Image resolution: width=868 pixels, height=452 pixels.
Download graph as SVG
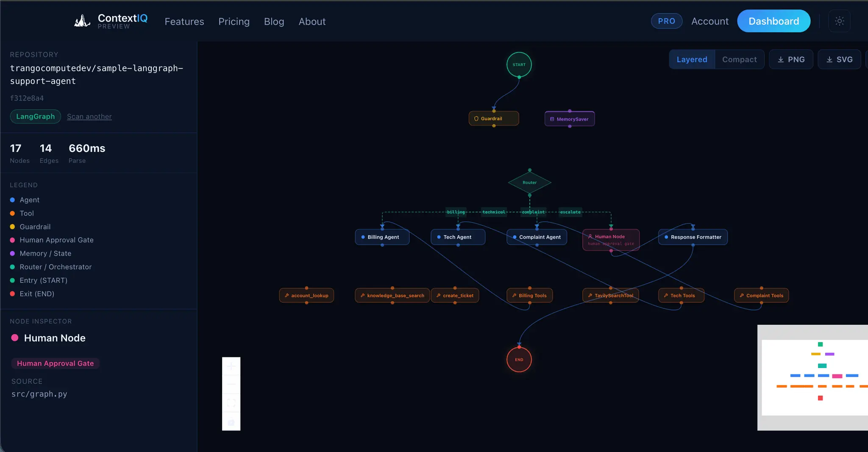point(839,59)
